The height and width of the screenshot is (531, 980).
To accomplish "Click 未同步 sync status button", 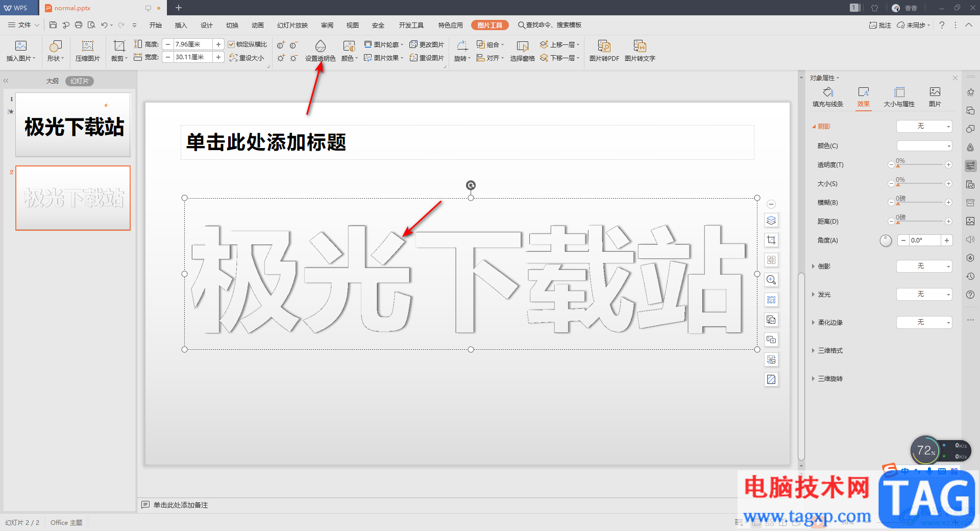I will point(913,25).
